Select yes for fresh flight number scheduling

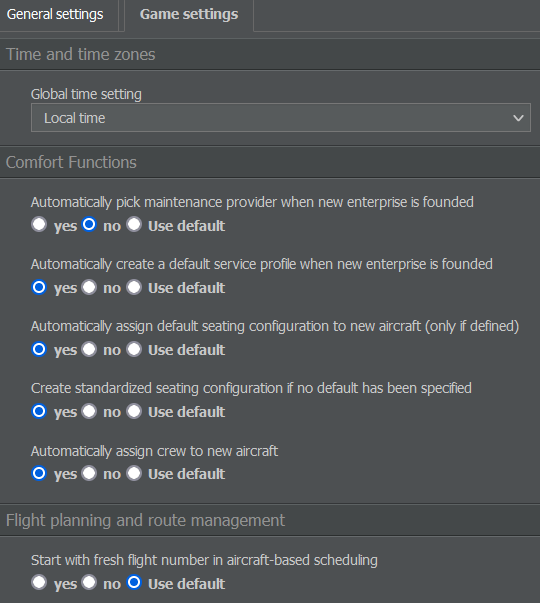click(39, 582)
